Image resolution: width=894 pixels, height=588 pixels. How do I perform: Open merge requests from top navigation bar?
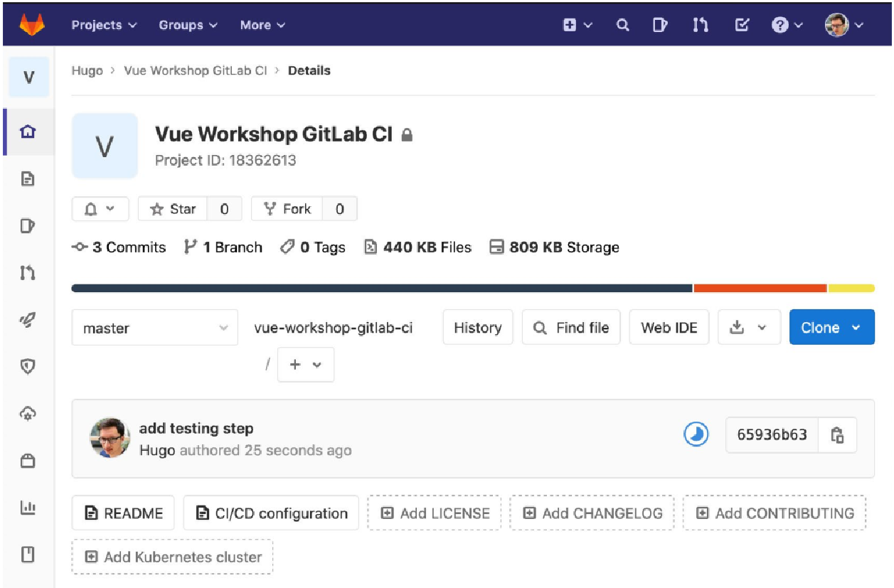click(701, 25)
